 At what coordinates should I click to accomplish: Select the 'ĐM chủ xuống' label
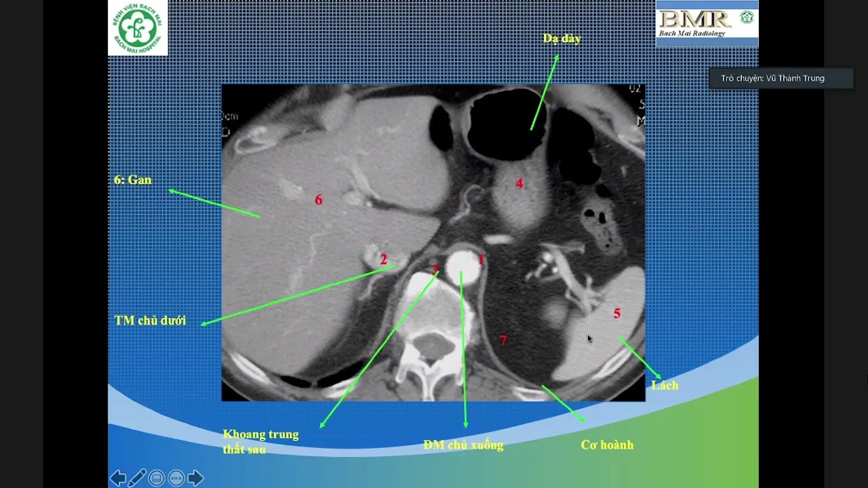(x=463, y=445)
